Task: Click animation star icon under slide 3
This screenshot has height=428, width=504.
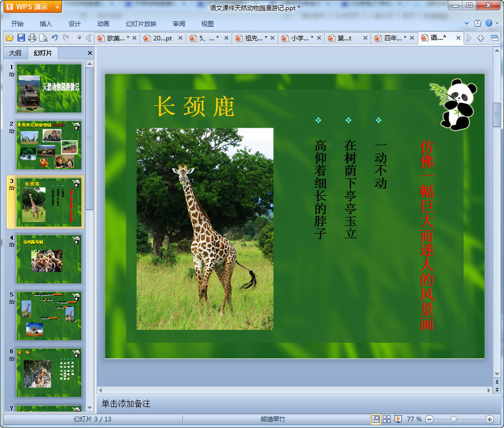Action: [x=12, y=188]
